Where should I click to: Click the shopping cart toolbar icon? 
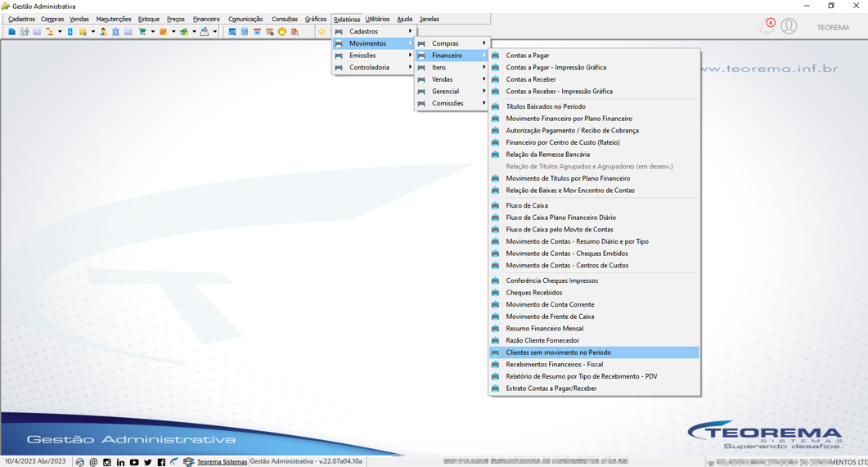pyautogui.click(x=142, y=32)
